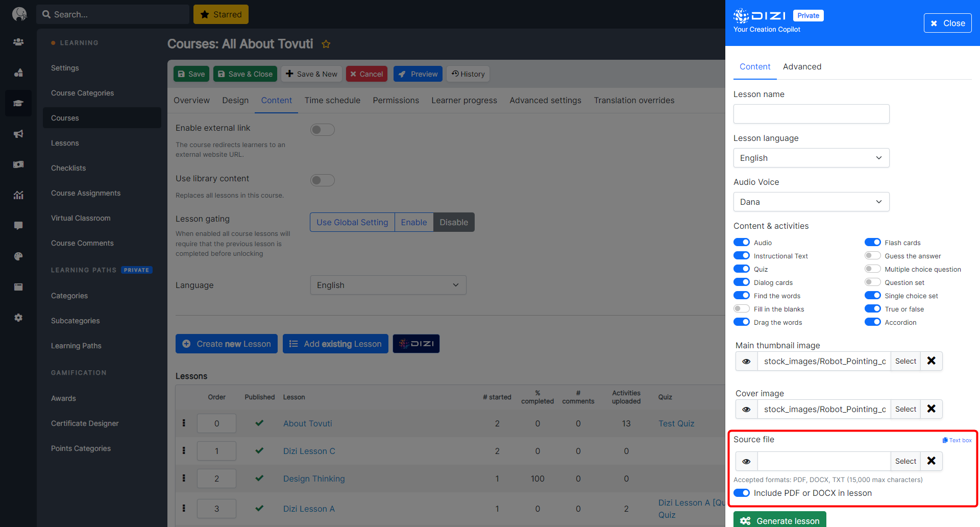The image size is (980, 527).
Task: Click the DIZI copilot button in course content
Action: (x=416, y=344)
